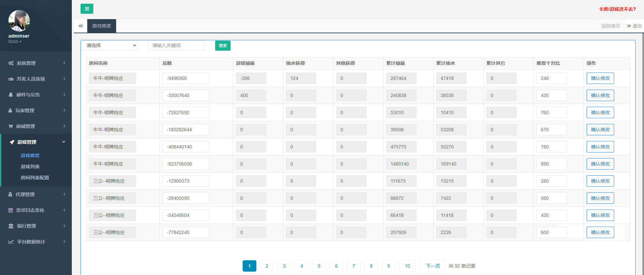Click the bell icon for 邮件与公告
644x275 pixels.
(x=11, y=95)
